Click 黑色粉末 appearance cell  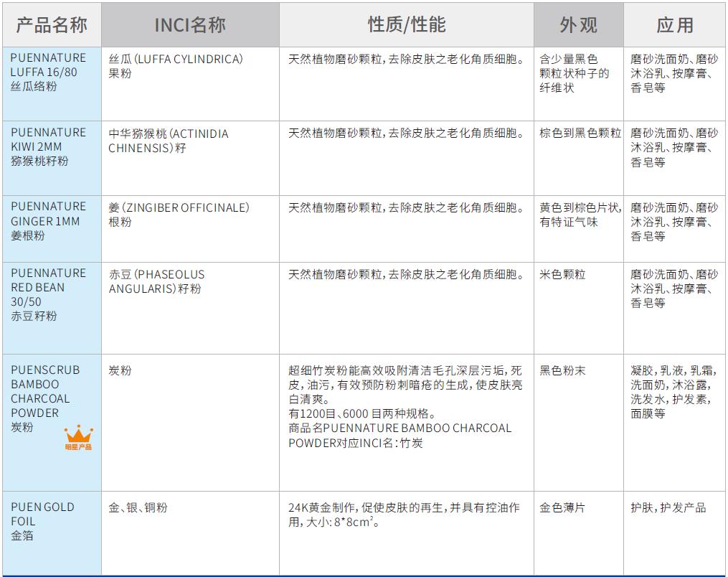pos(579,423)
